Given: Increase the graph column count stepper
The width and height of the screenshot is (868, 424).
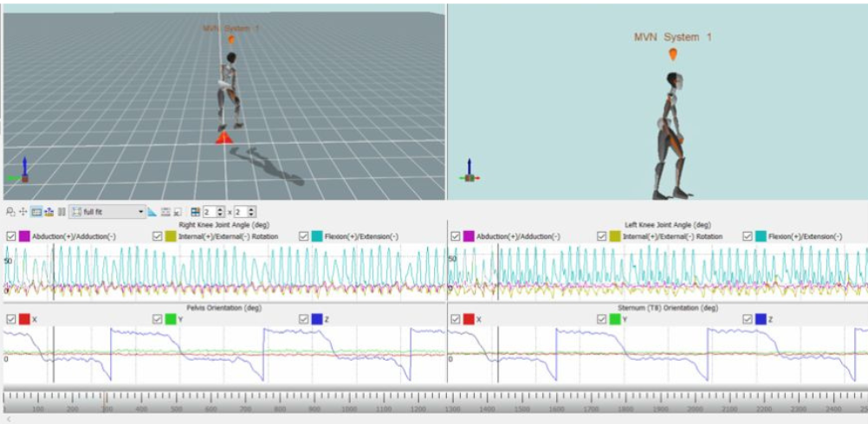Looking at the screenshot, I should [x=251, y=209].
